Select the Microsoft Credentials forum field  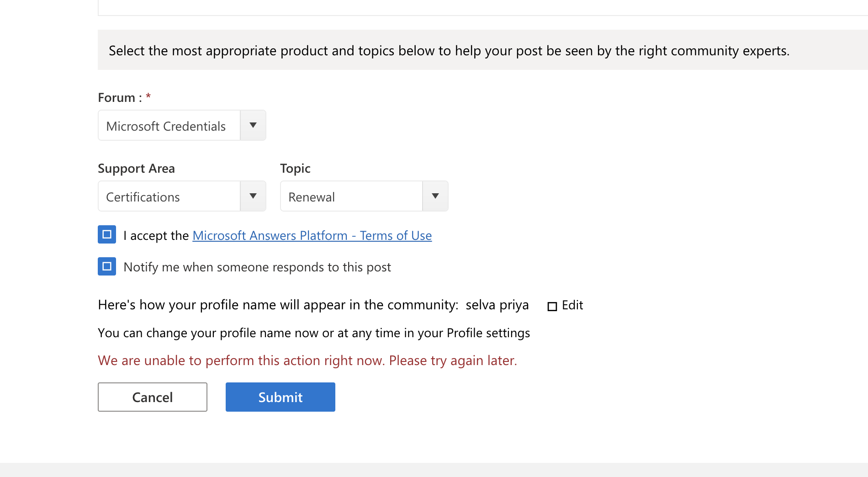[x=169, y=125]
